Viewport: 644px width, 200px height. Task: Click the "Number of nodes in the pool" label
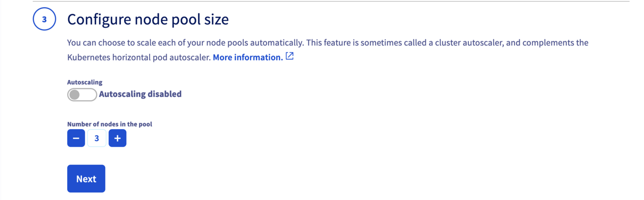tap(109, 124)
